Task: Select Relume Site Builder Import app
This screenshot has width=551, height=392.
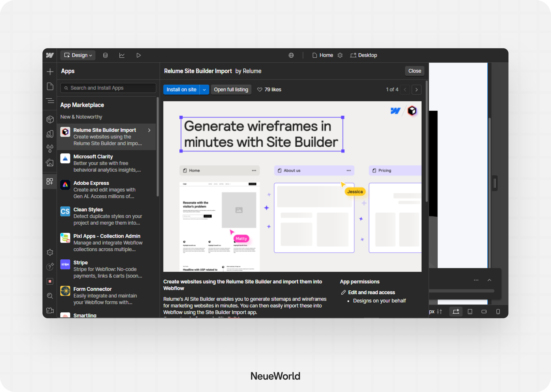Action: [106, 137]
